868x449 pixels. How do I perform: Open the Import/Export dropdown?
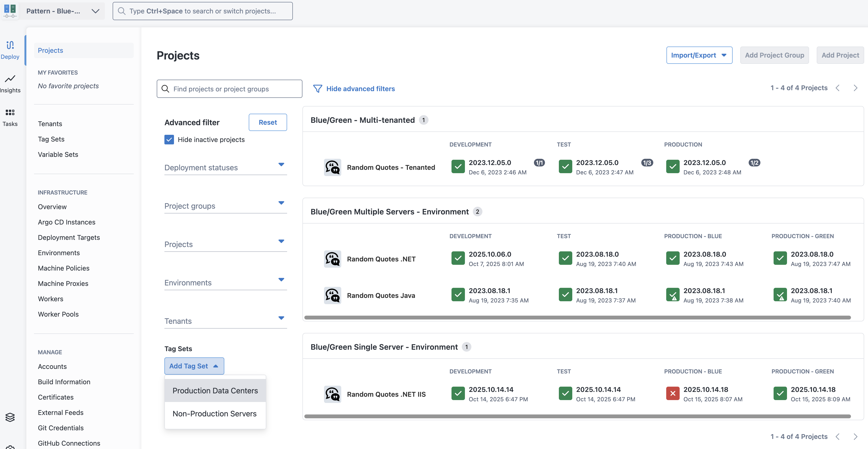tap(699, 55)
